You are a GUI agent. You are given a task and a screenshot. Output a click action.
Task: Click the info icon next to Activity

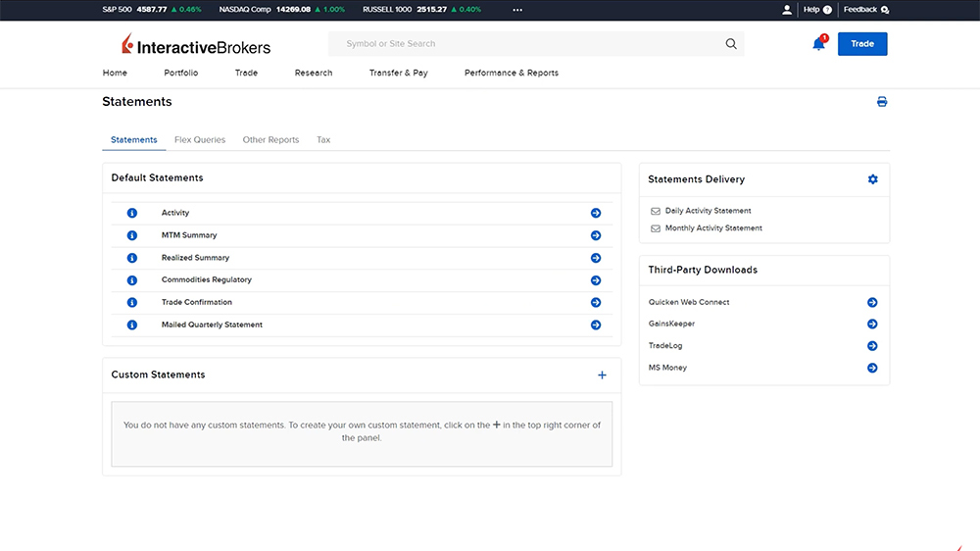132,213
